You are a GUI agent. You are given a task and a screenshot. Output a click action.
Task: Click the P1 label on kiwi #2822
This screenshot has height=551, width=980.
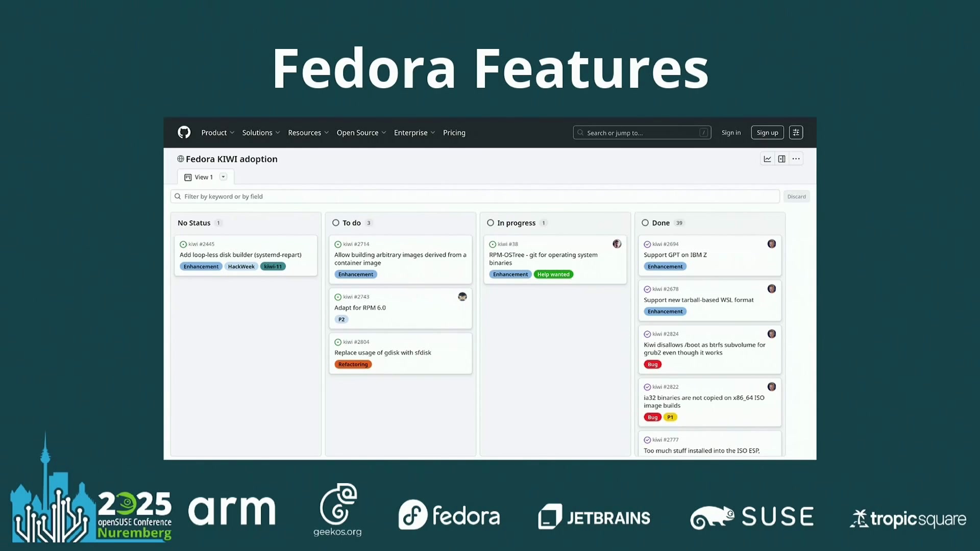click(670, 417)
